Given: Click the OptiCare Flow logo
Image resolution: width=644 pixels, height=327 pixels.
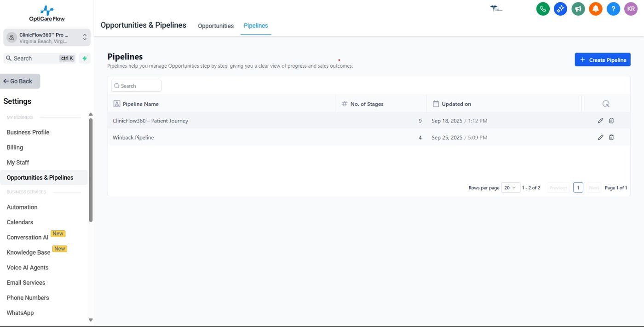Looking at the screenshot, I should pos(47,14).
